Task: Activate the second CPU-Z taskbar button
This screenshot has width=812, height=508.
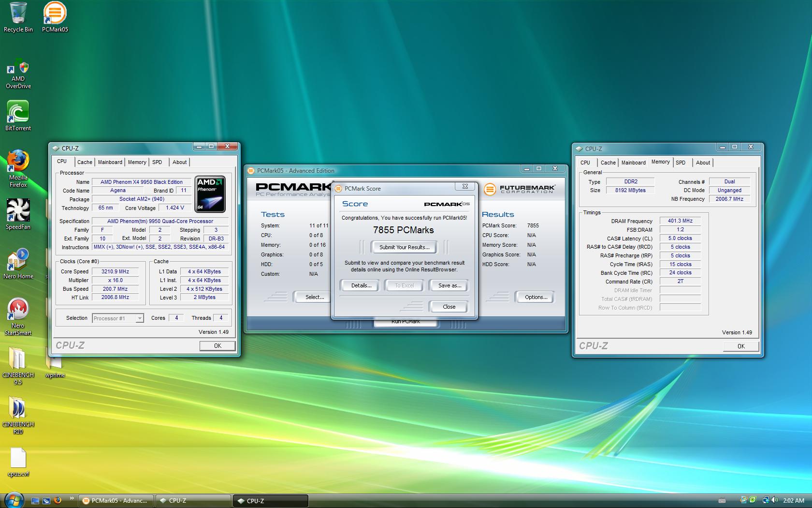Action: (271, 501)
